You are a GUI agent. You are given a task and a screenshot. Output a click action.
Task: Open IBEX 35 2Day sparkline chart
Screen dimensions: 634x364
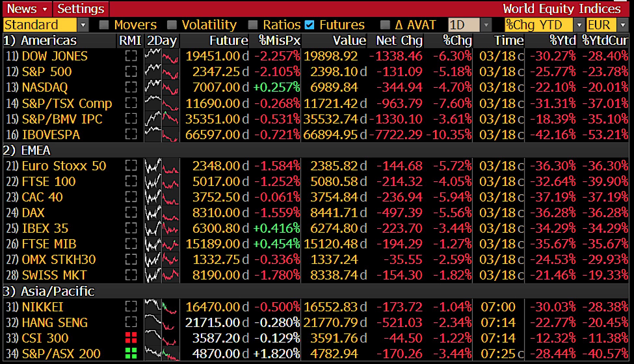[162, 228]
